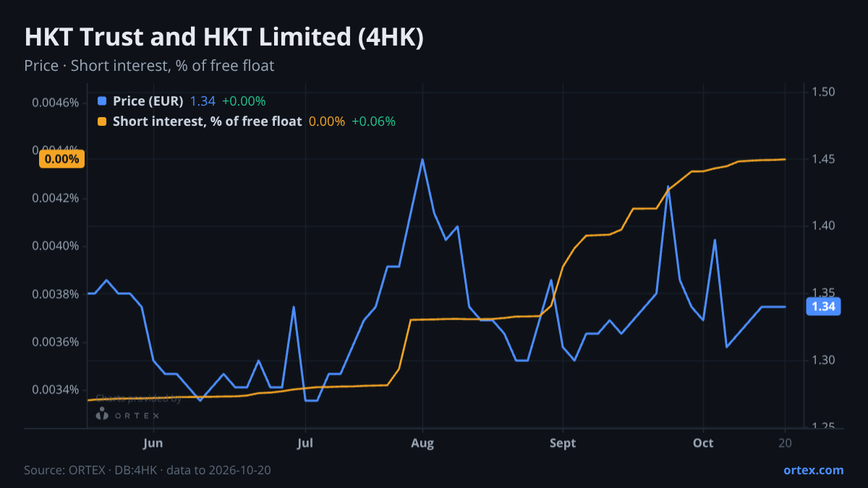Select the 20 date label on the time axis

(786, 443)
